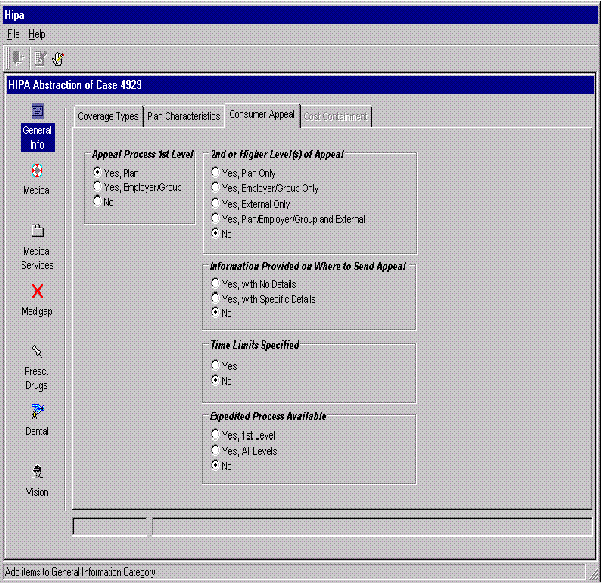Set Time Limits Specified to Yes

(x=215, y=366)
